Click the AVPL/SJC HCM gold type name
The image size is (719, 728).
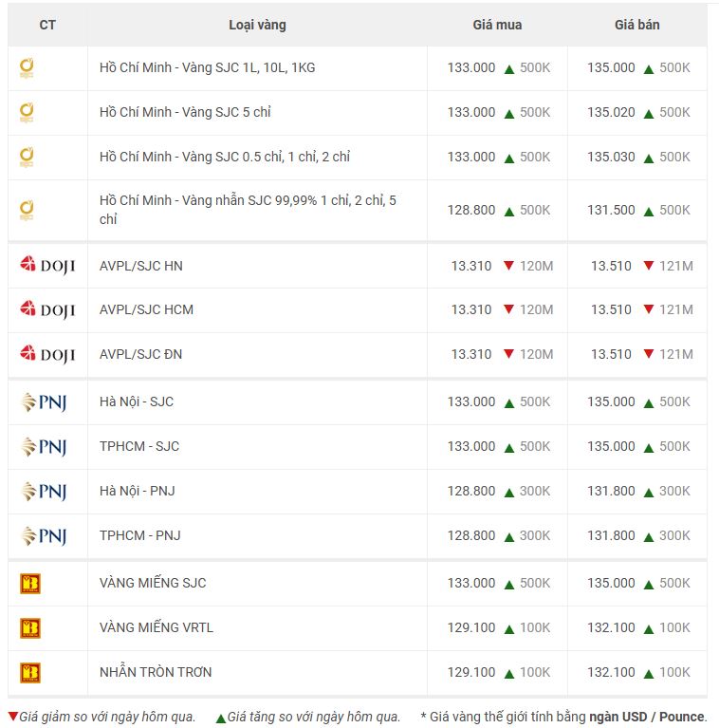pos(146,309)
